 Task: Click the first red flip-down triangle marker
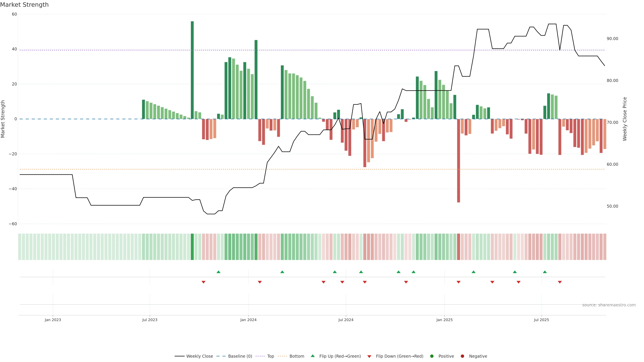203,282
